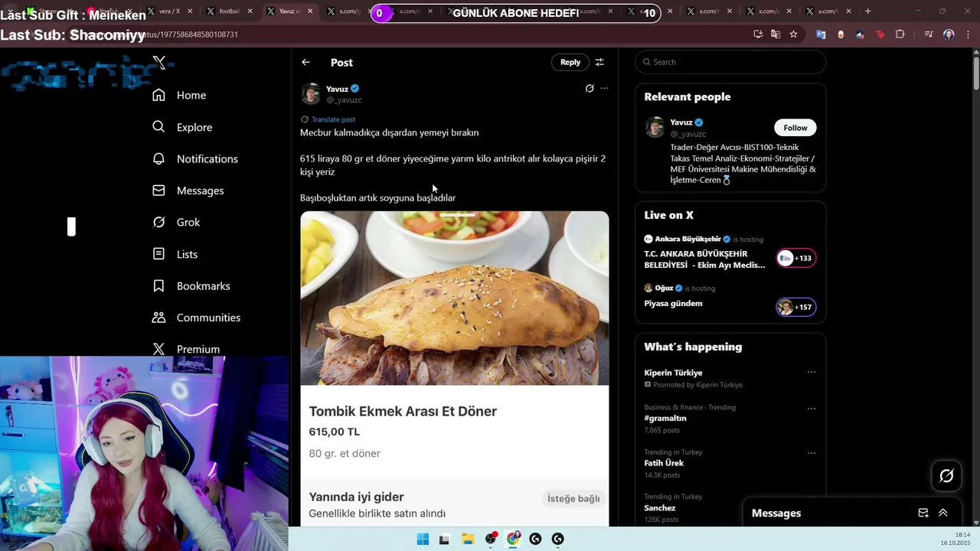The width and height of the screenshot is (980, 551).
Task: Open Communities in the sidebar
Action: 197,318
